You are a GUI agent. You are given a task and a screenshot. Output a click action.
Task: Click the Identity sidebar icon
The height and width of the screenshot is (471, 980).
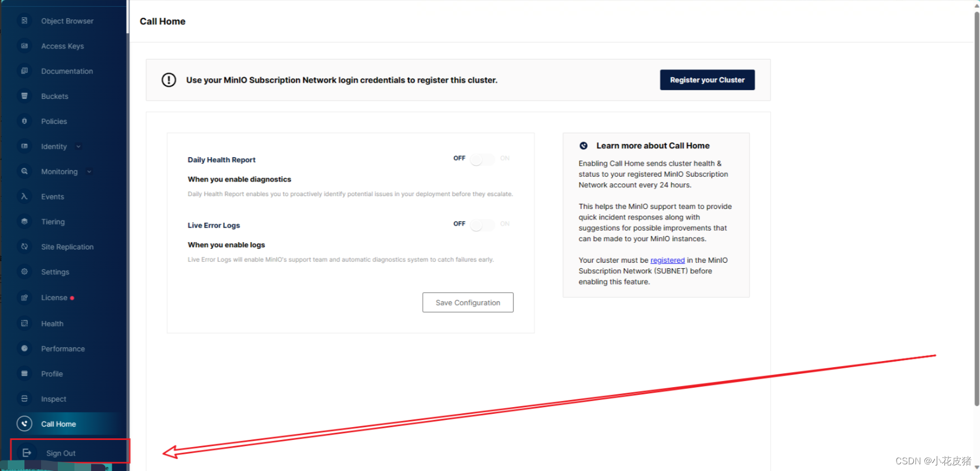click(x=24, y=146)
